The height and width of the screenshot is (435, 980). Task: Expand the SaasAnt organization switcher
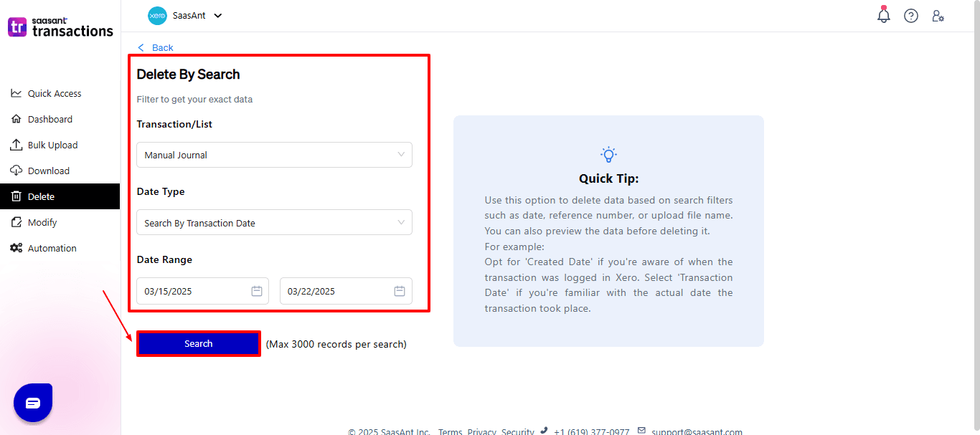217,15
